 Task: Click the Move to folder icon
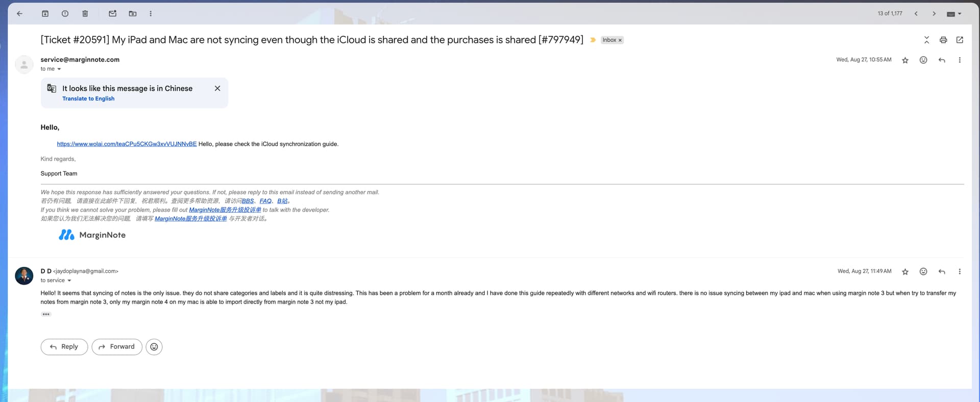[133, 14]
